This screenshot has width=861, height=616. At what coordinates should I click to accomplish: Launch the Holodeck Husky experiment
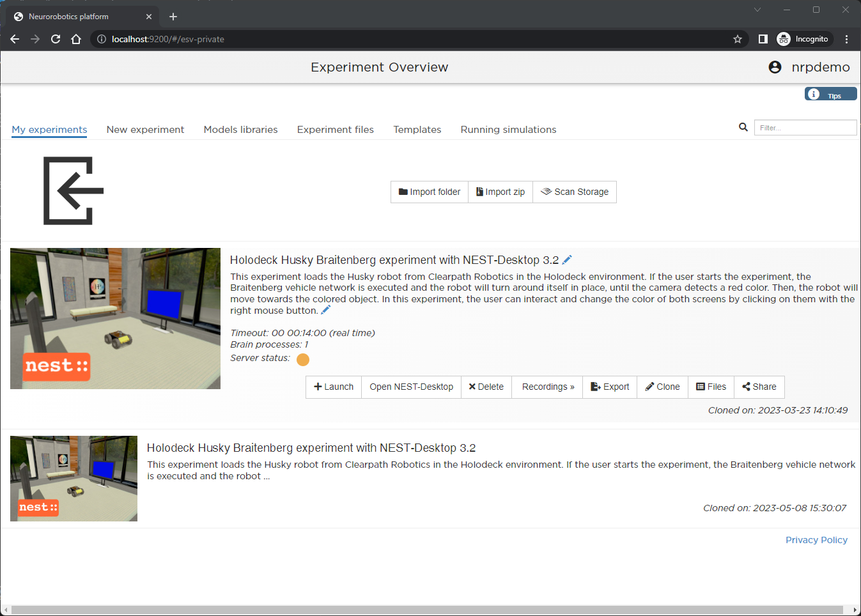[x=334, y=387]
